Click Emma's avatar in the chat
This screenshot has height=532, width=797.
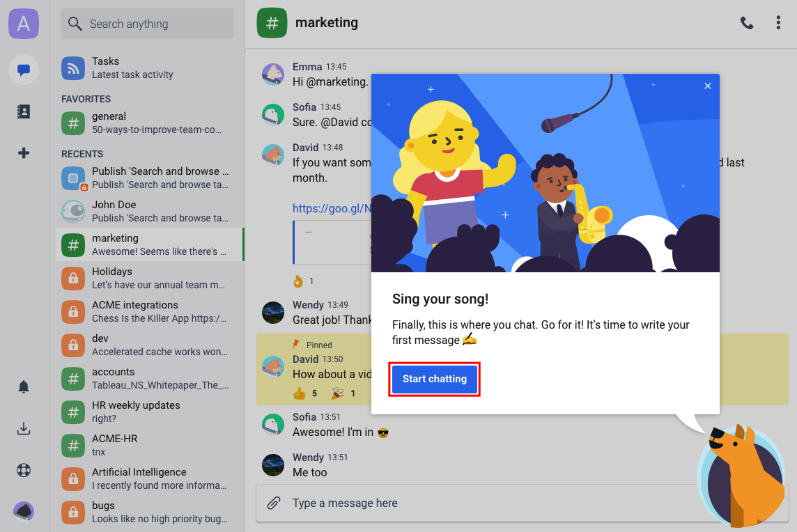click(x=273, y=75)
